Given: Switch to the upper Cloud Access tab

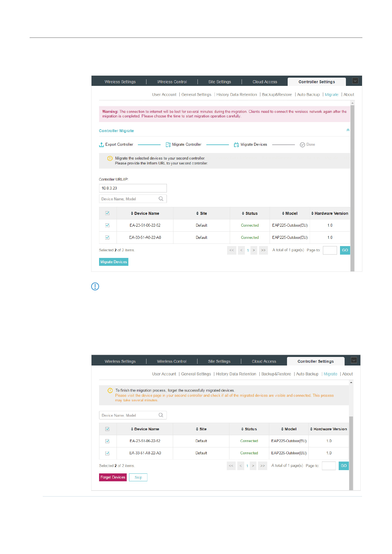Looking at the screenshot, I should click(265, 82).
